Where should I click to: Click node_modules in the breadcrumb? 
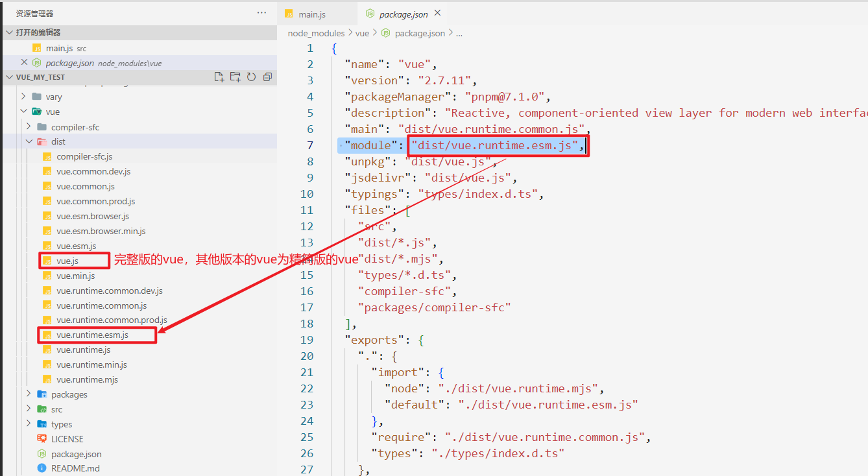[x=316, y=33]
